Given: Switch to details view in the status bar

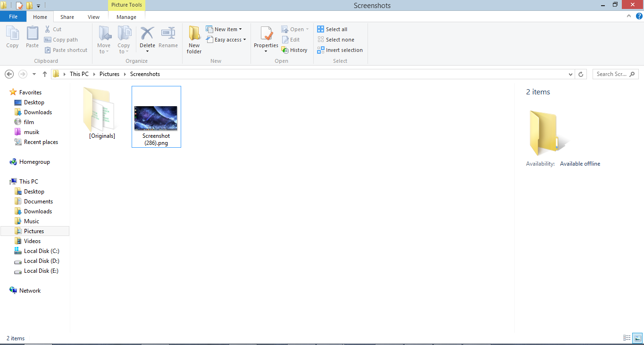Looking at the screenshot, I should (626, 338).
